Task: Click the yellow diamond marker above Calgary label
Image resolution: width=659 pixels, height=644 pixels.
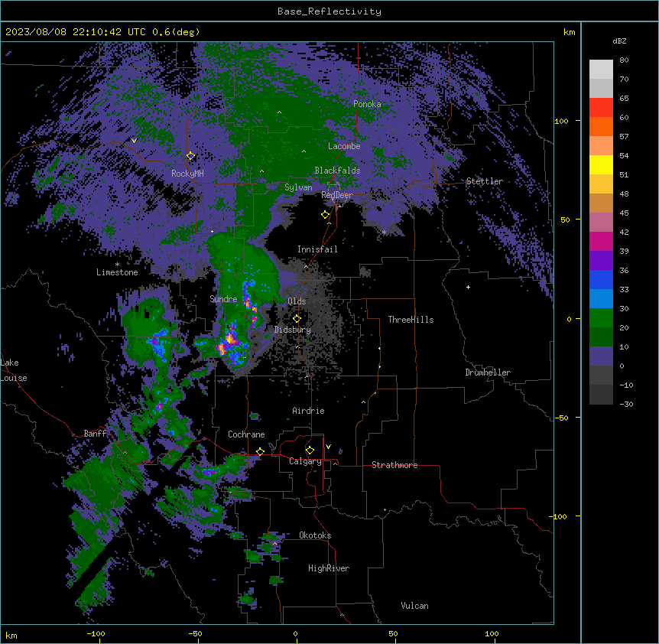Action: (310, 450)
